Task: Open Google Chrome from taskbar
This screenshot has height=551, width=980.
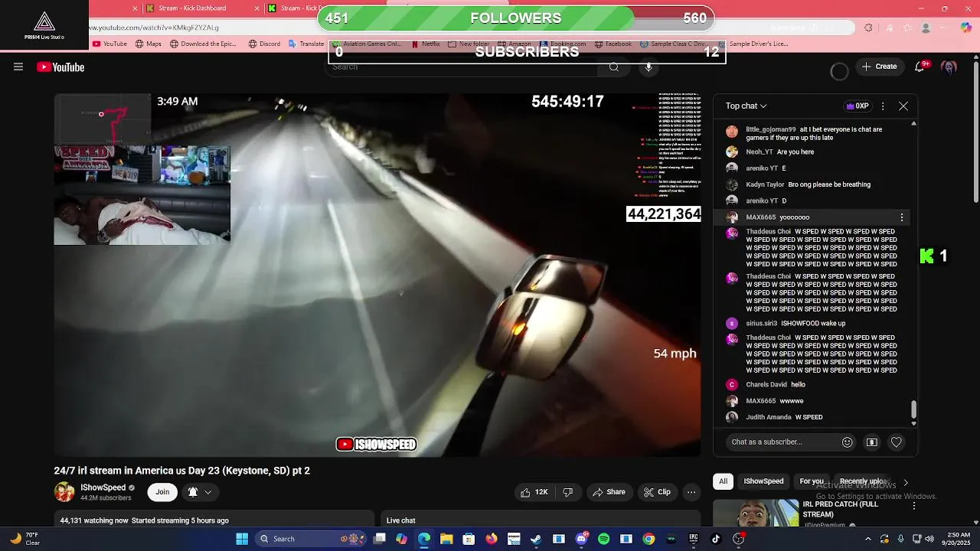Action: coord(648,539)
